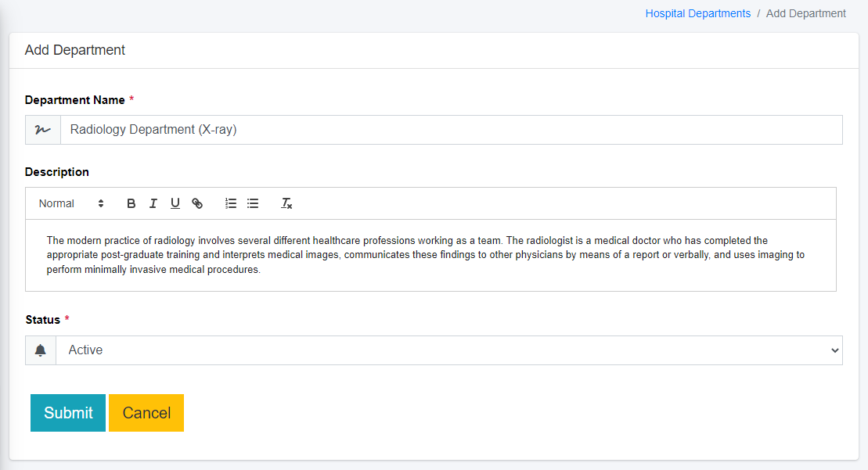The width and height of the screenshot is (868, 470).
Task: Clear text formatting with the Tx icon
Action: pyautogui.click(x=287, y=203)
